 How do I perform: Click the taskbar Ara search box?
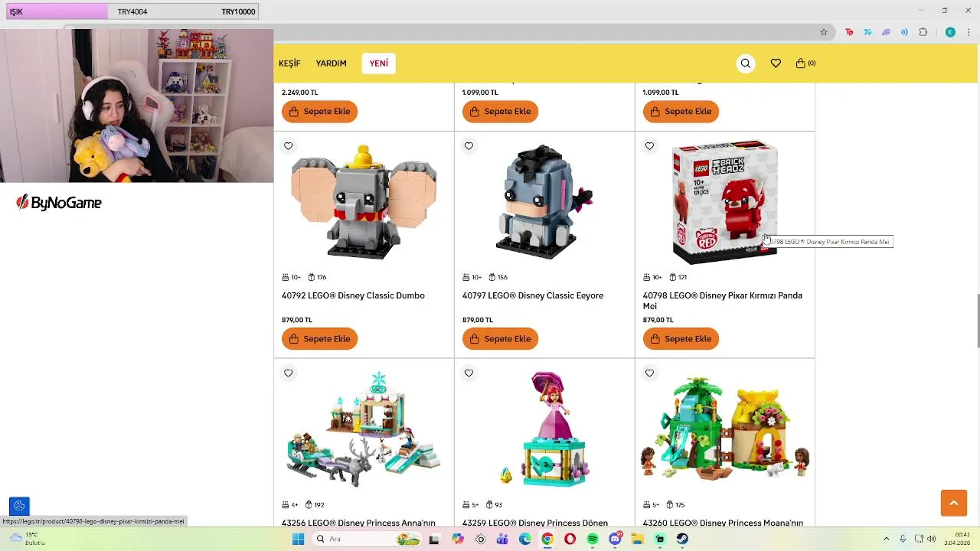[x=367, y=539]
